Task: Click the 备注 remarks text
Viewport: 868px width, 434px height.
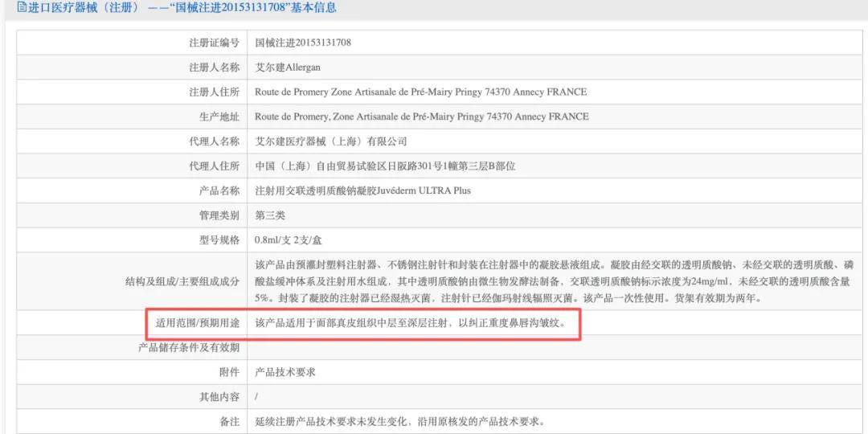Action: pyautogui.click(x=399, y=421)
